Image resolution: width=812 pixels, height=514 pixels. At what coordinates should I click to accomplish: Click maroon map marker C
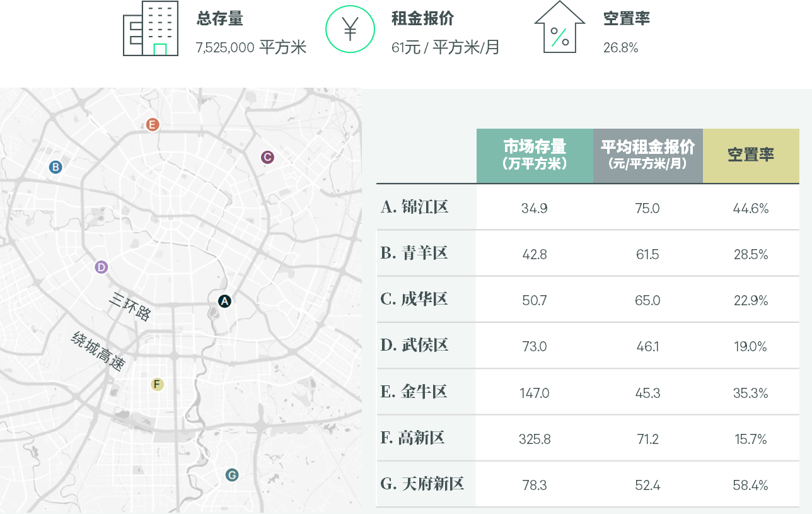click(x=267, y=157)
